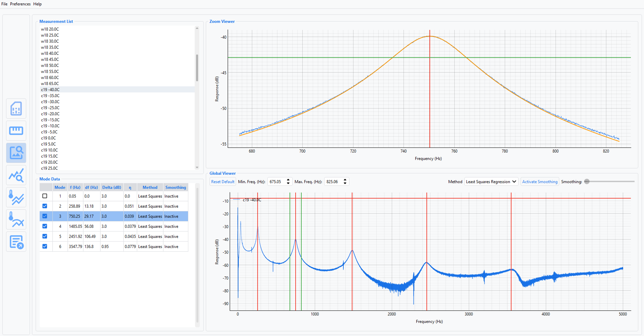Click Activate Smoothing button

[x=539, y=182]
